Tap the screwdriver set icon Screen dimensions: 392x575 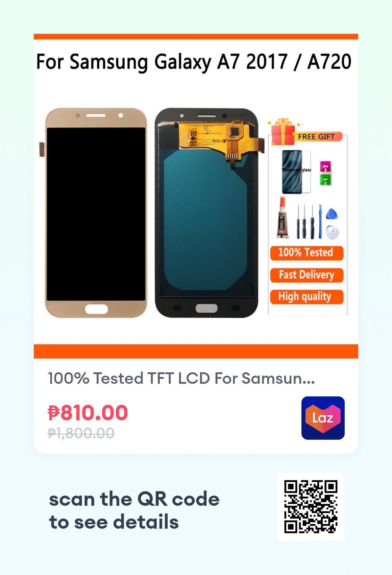pos(305,221)
